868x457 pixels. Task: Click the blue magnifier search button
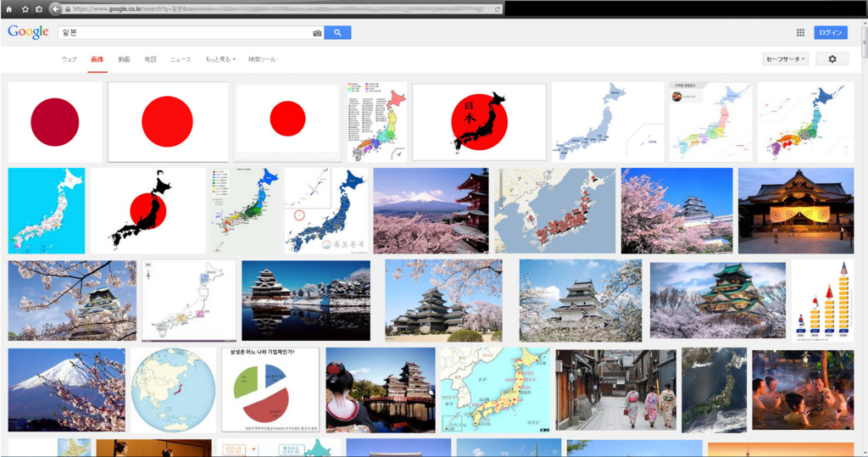pyautogui.click(x=337, y=33)
